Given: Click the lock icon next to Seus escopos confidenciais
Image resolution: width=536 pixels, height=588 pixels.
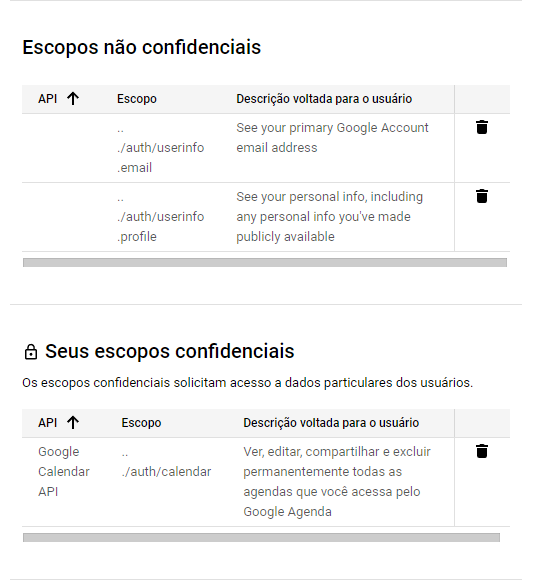Looking at the screenshot, I should tap(30, 352).
